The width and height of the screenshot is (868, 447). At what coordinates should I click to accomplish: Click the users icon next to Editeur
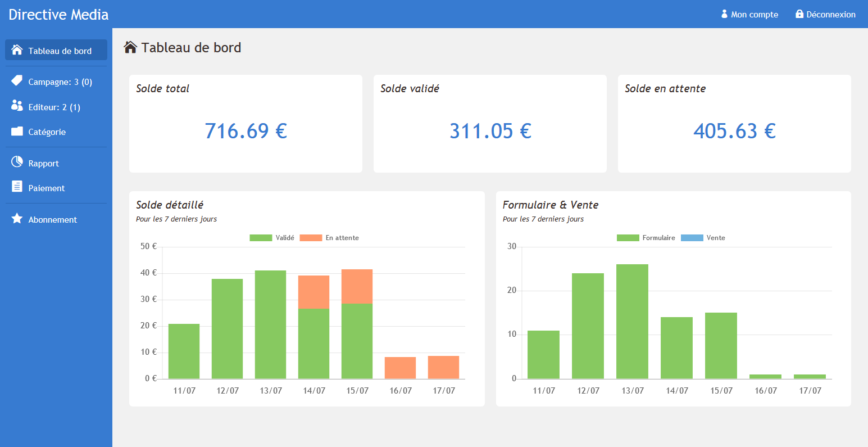(x=17, y=106)
